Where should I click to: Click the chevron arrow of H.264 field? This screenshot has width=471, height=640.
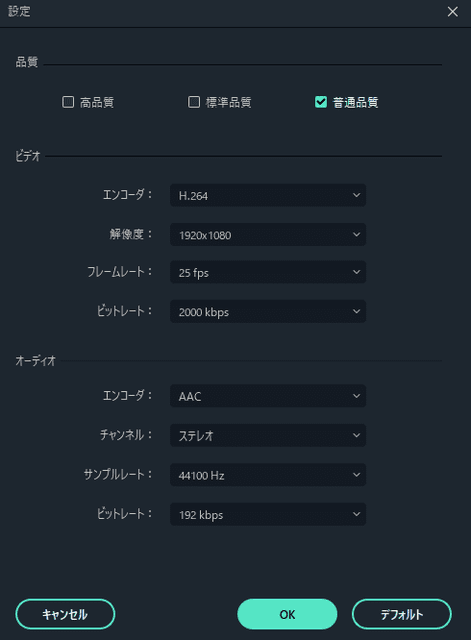tap(356, 195)
